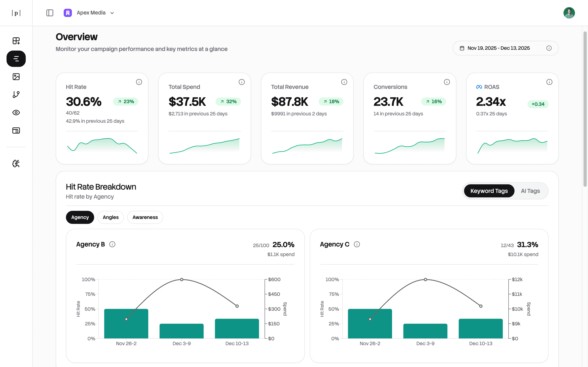Select the Awareness breakdown tab
588x367 pixels.
(145, 217)
